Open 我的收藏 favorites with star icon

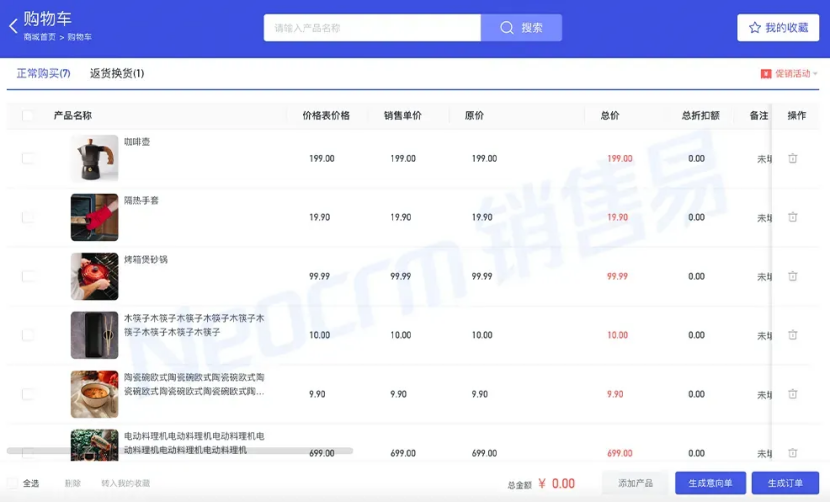click(x=777, y=28)
